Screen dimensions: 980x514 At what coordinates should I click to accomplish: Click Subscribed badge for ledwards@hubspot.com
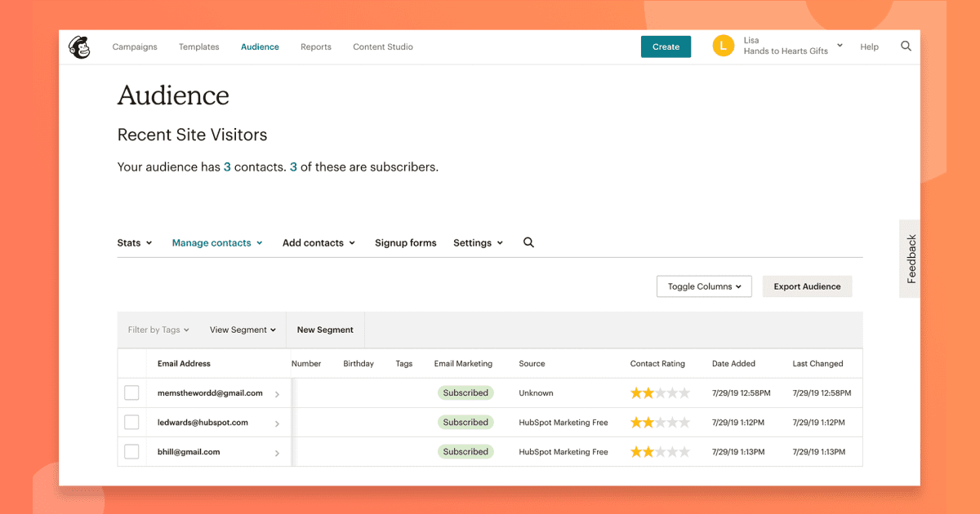click(465, 423)
